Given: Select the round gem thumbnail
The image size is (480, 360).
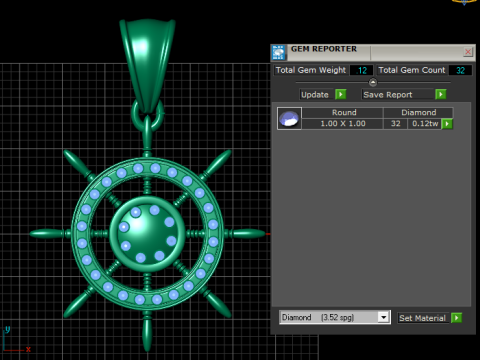Looking at the screenshot, I should click(289, 118).
